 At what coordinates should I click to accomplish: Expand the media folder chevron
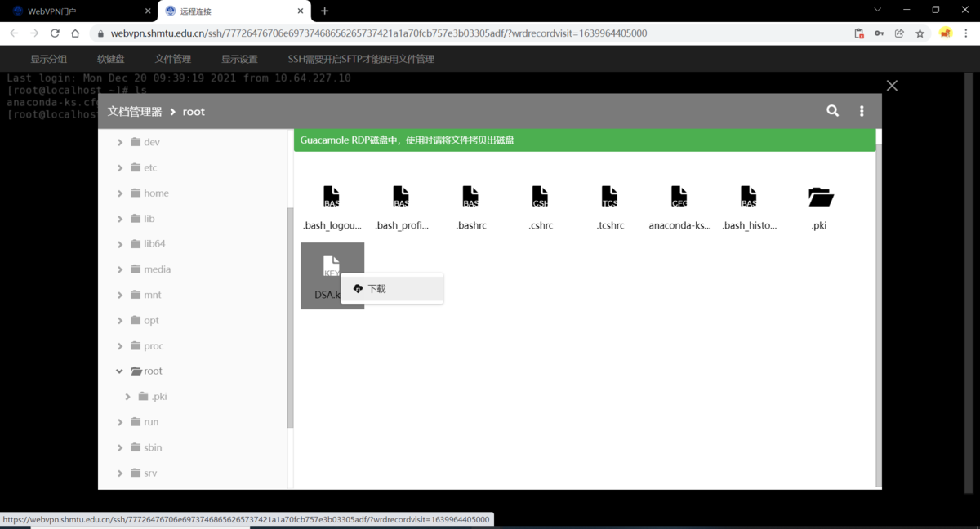120,269
